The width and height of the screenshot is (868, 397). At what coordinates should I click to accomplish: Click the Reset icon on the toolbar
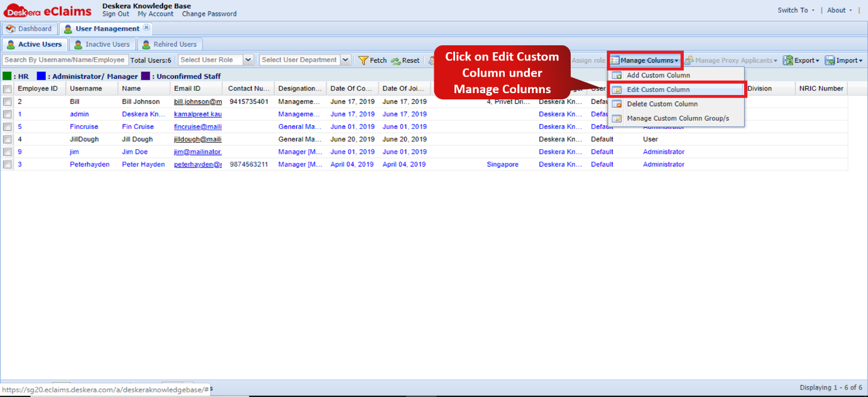coord(397,60)
